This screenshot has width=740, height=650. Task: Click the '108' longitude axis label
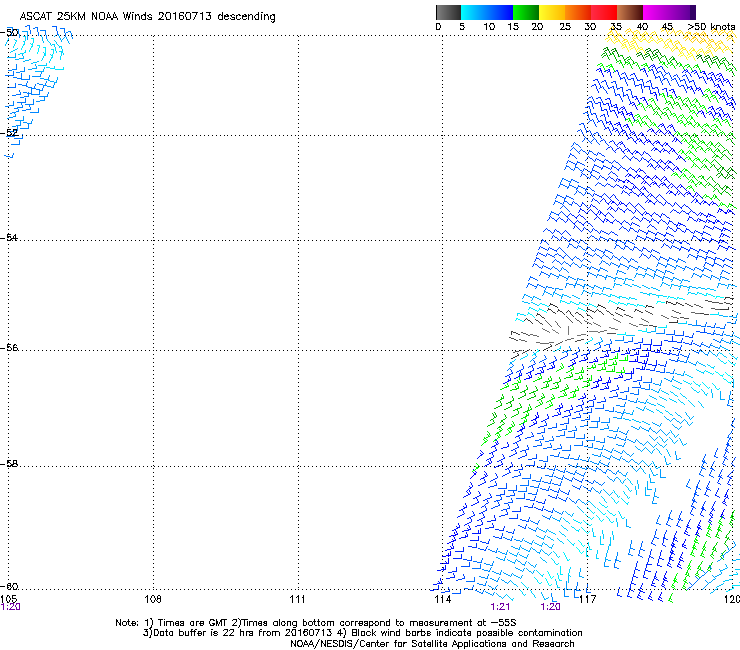coord(153,599)
